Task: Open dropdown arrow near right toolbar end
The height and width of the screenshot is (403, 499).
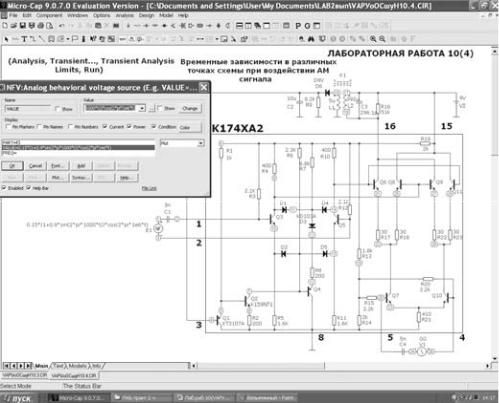Action: pos(217,39)
